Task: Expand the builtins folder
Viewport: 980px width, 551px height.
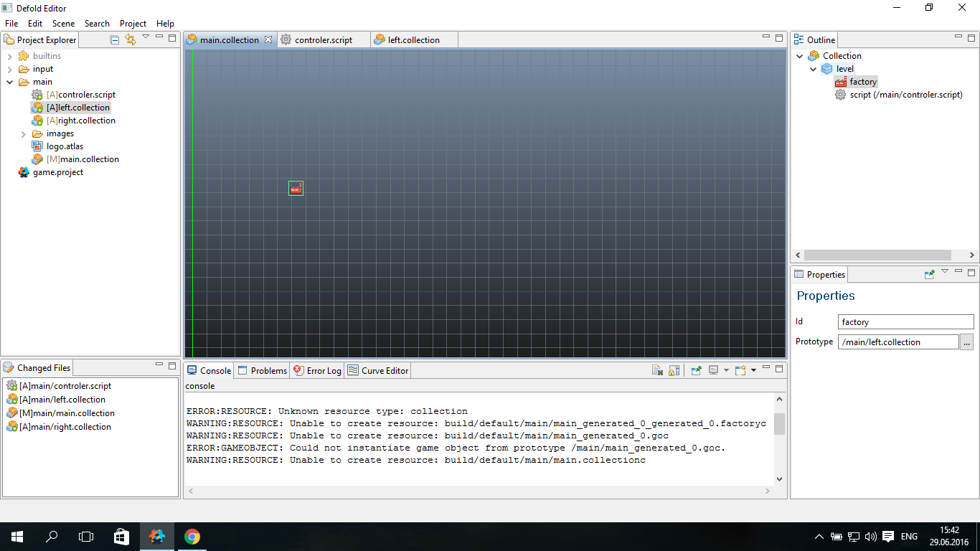Action: coord(10,56)
